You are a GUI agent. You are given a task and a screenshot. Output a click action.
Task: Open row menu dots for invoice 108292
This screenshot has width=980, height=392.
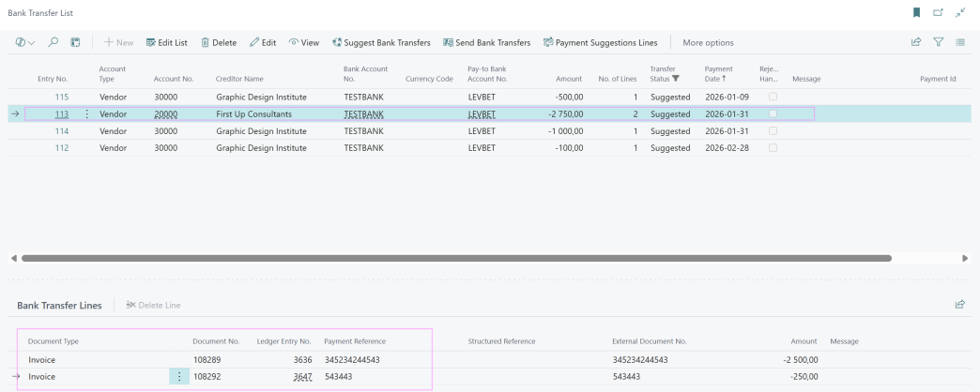[x=179, y=376]
